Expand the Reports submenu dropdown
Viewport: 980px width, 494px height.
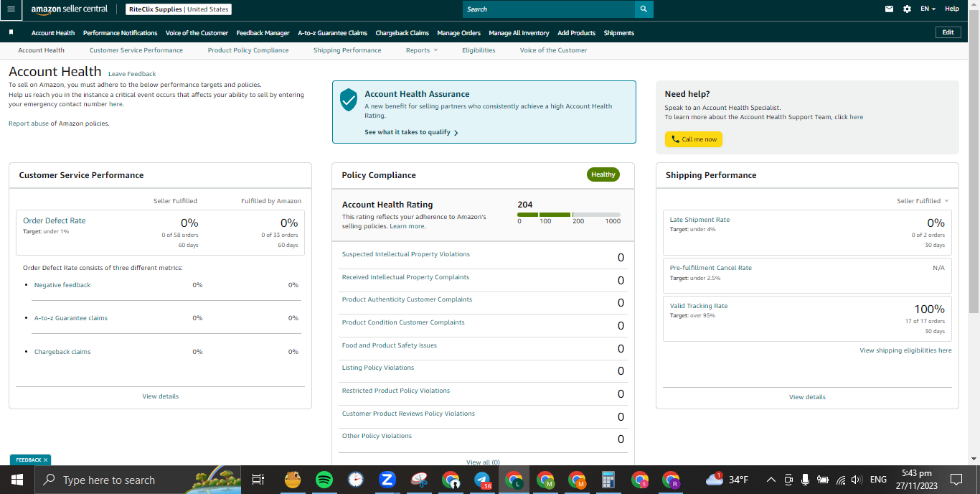(422, 50)
